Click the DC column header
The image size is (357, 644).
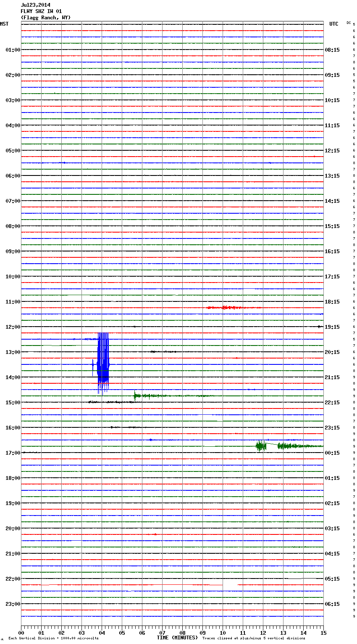(349, 23)
